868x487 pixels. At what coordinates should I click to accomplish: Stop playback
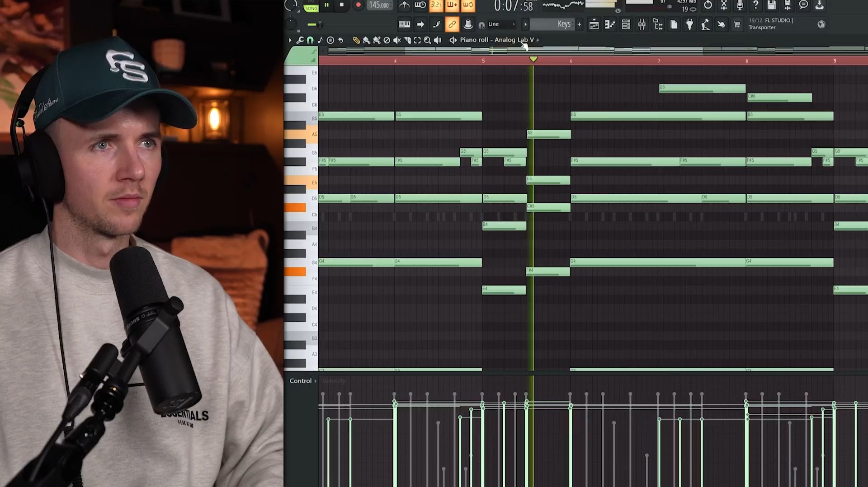342,5
